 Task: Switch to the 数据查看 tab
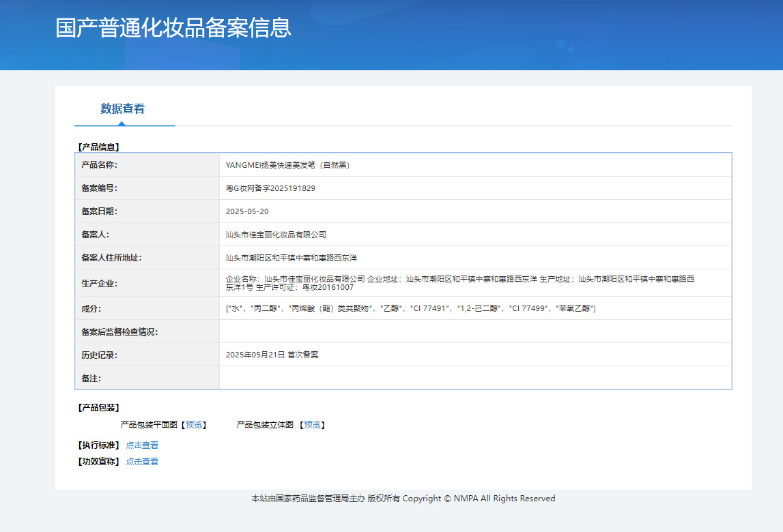point(123,109)
